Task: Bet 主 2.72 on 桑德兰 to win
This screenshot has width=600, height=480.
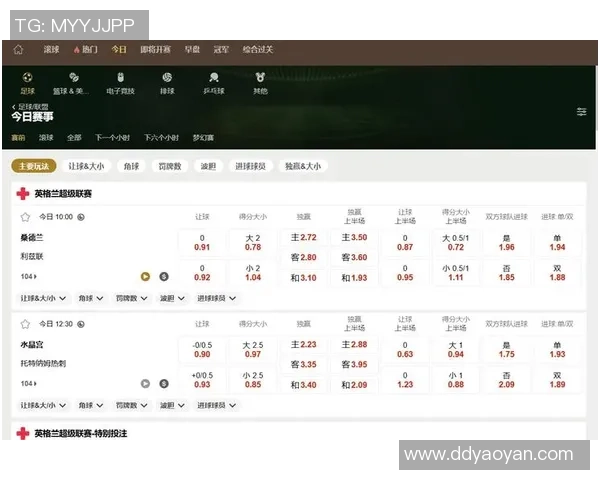Action: (303, 237)
